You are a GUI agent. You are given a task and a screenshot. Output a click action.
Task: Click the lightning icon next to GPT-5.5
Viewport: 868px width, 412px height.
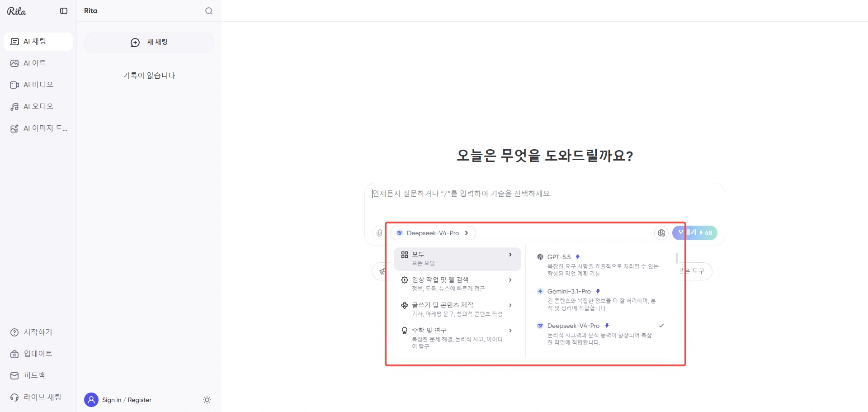coord(577,257)
